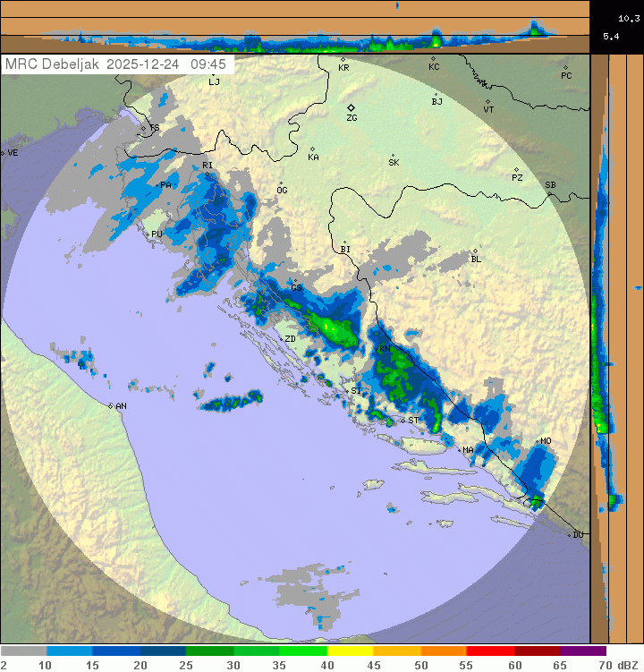Click the PU station marker
The height and width of the screenshot is (672, 644).
pos(149,234)
